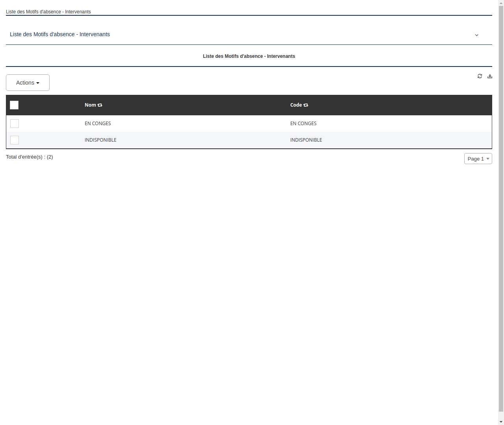This screenshot has width=504, height=425.
Task: Sort entries using the Nom sort icon
Action: tap(100, 105)
